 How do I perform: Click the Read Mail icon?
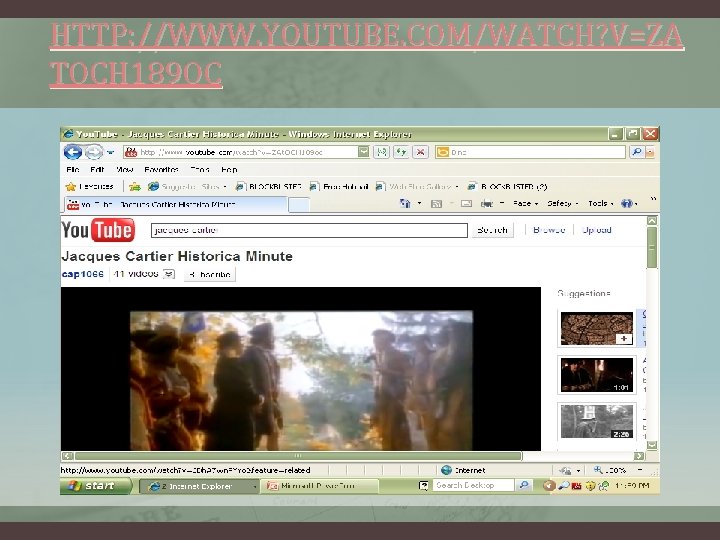point(466,203)
